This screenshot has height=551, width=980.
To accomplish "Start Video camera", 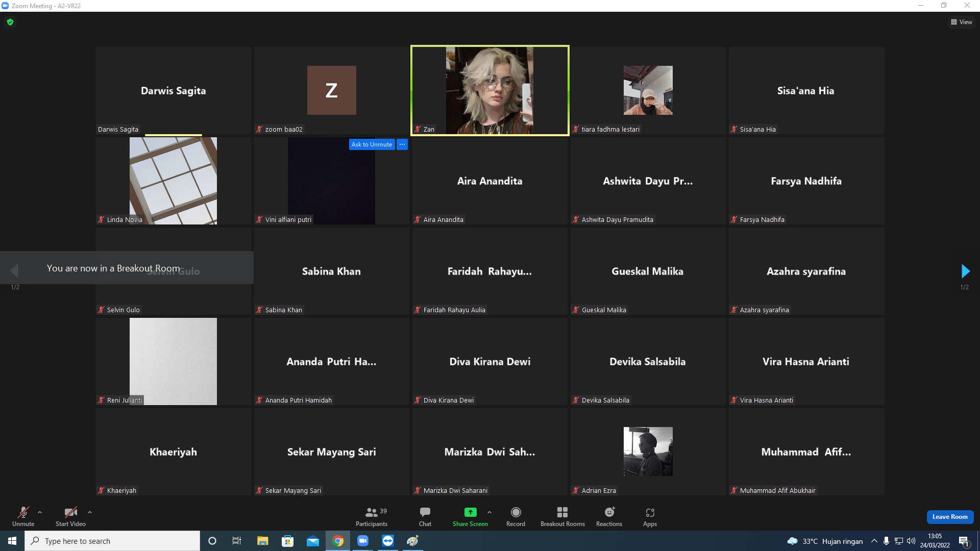I will [x=70, y=516].
